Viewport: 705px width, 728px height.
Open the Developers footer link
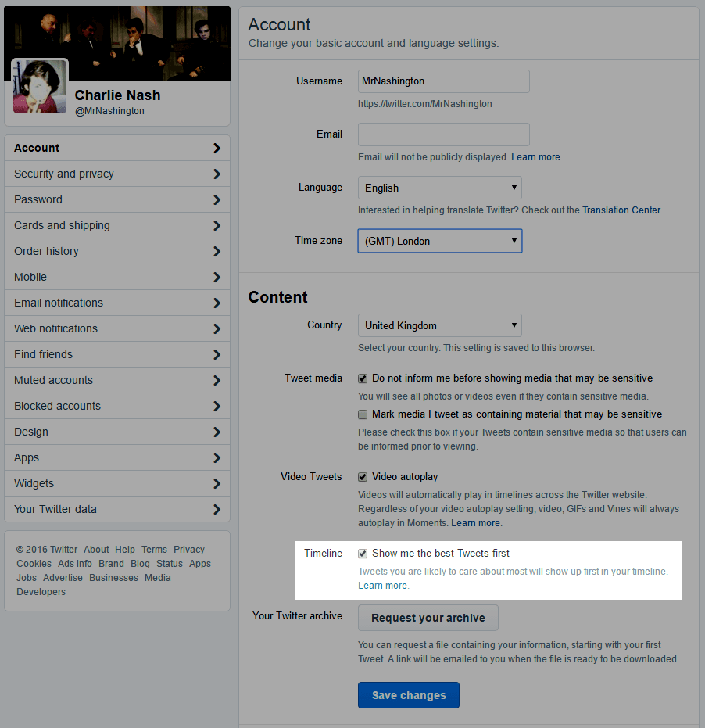pyautogui.click(x=41, y=592)
